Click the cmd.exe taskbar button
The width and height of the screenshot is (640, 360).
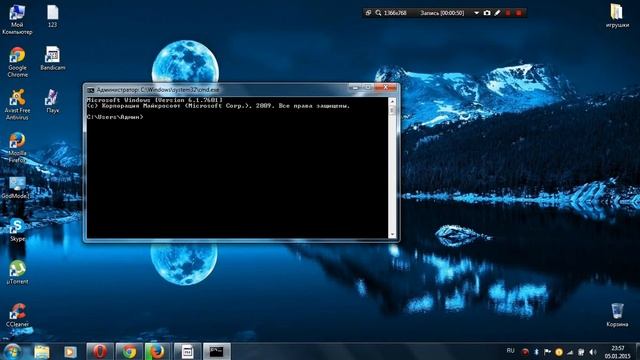[217, 351]
